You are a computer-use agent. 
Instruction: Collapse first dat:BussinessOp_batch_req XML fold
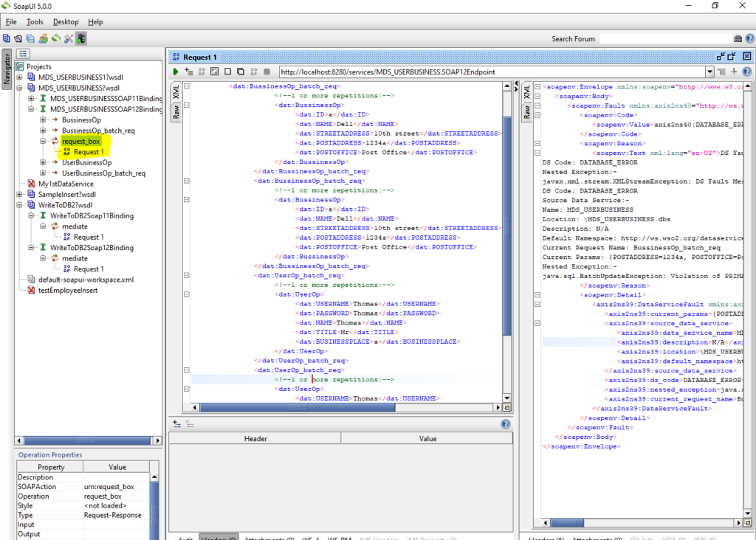tap(187, 86)
